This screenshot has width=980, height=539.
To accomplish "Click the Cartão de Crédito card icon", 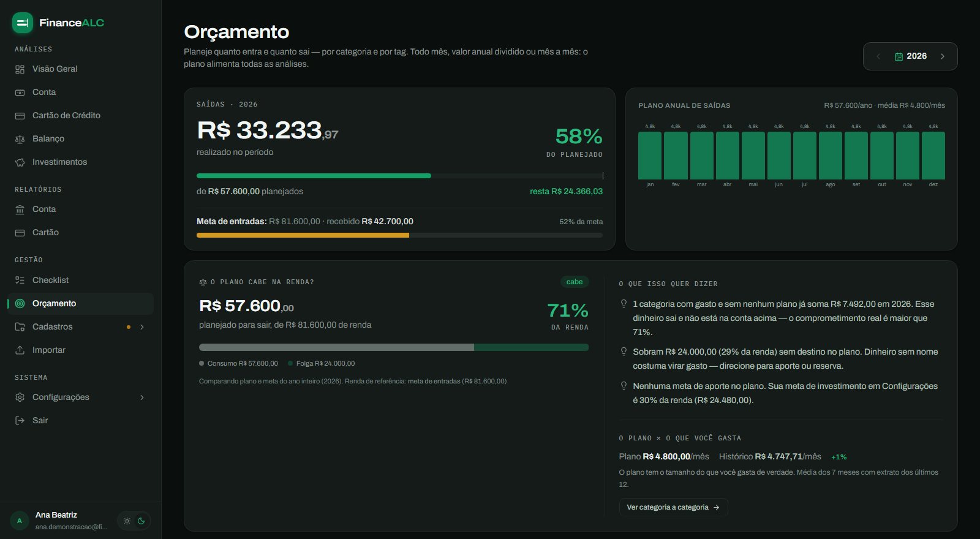I will 20,116.
